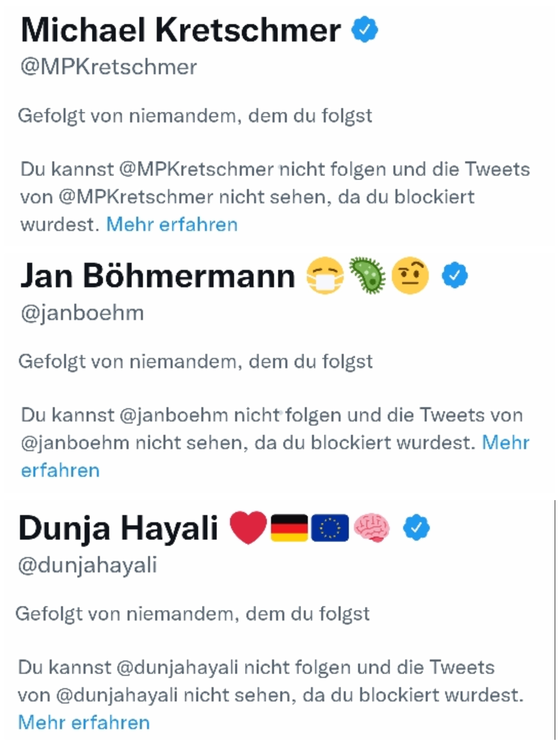
Task: Click Dunja Hayali's blue verified badge
Action: [x=416, y=527]
